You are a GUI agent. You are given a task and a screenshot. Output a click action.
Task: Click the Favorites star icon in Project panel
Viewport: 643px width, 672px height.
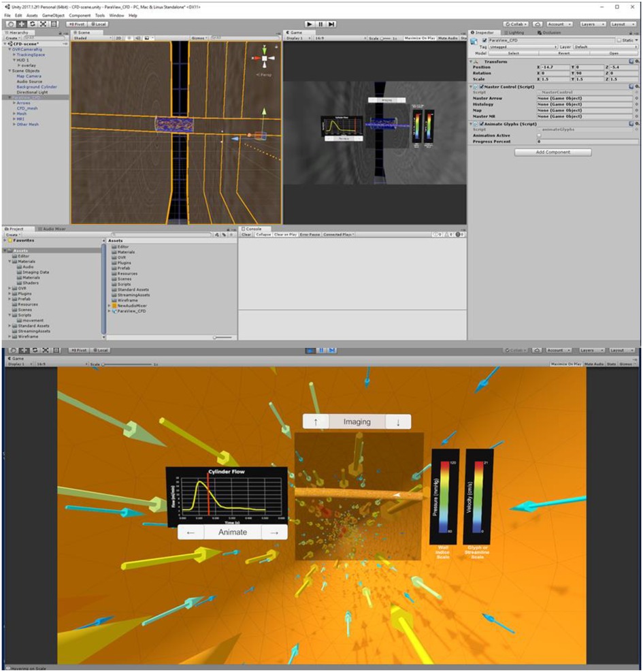(10, 240)
